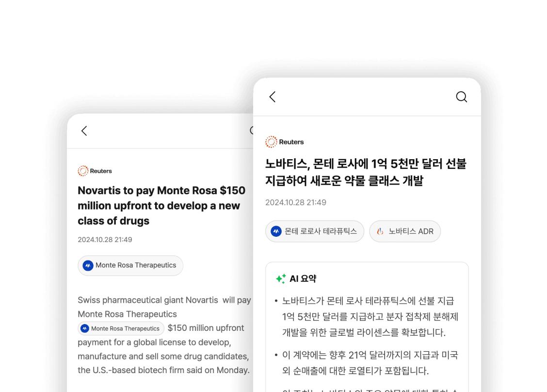
Task: Click the blue logo in the 몬테 로로사 테라퓨틱스 chip
Action: pyautogui.click(x=276, y=231)
